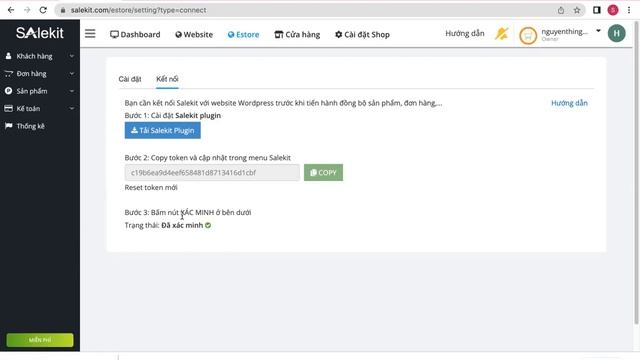The width and height of the screenshot is (640, 360).
Task: Reload the page with the refresh icon
Action: (x=43, y=10)
